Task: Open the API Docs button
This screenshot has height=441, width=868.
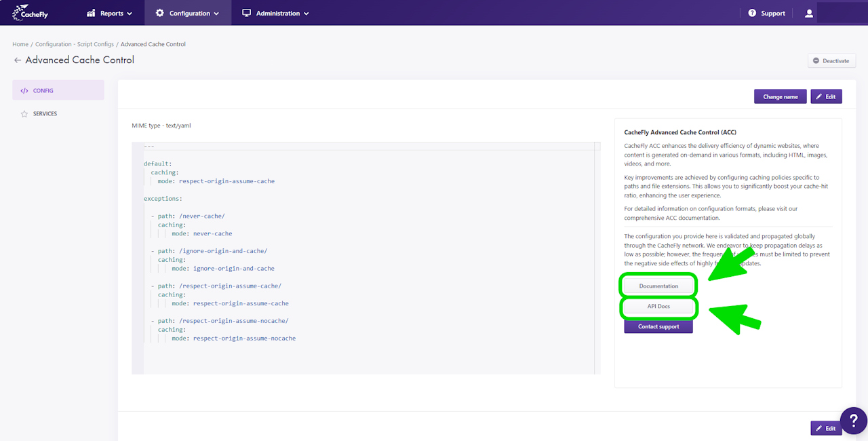Action: pyautogui.click(x=658, y=307)
